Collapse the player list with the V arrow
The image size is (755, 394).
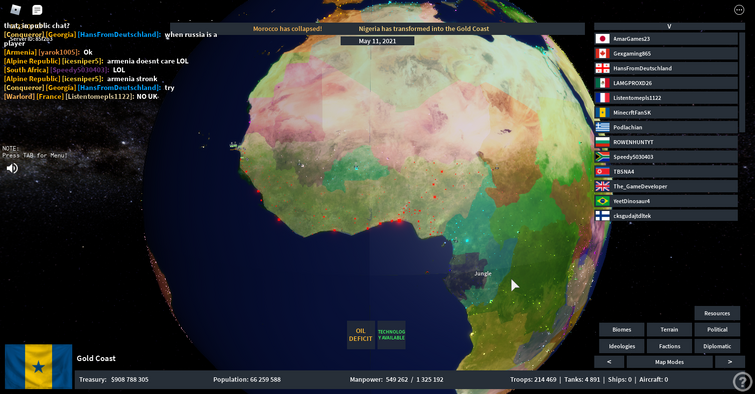[669, 26]
